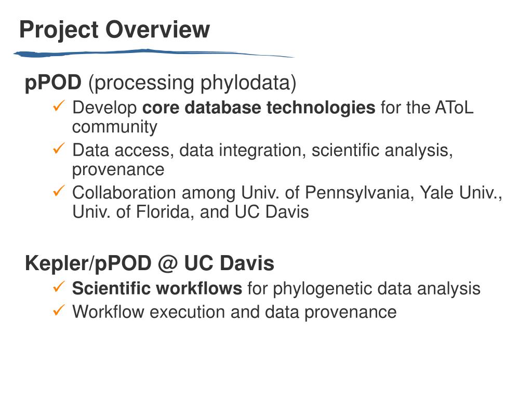Click the word community
The image size is (532, 399).
point(115,128)
